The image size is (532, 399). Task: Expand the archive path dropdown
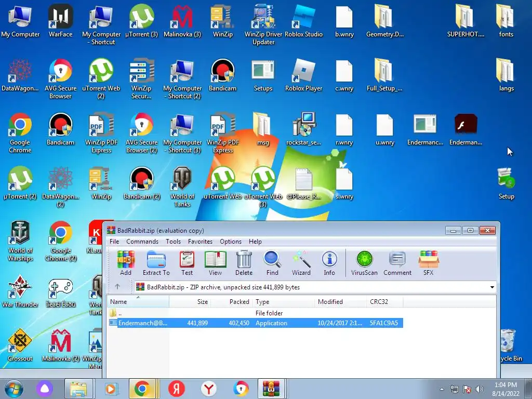pos(492,287)
